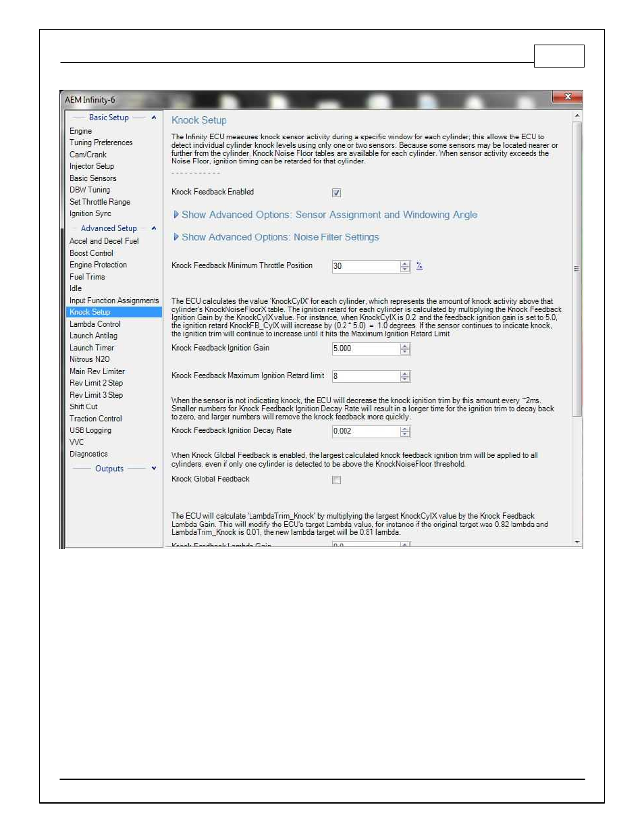The image size is (644, 834).
Task: Click the vertical scrollbar thumb of the content pane
Action: pos(577,269)
